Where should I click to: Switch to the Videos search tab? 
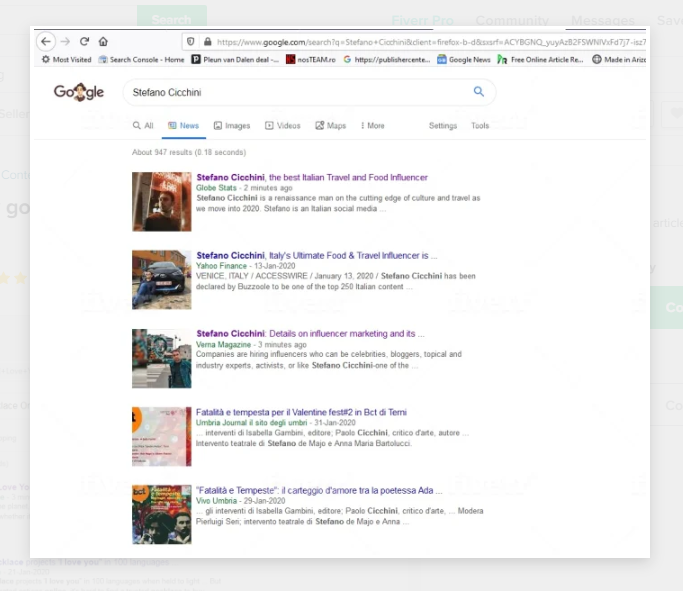(283, 126)
